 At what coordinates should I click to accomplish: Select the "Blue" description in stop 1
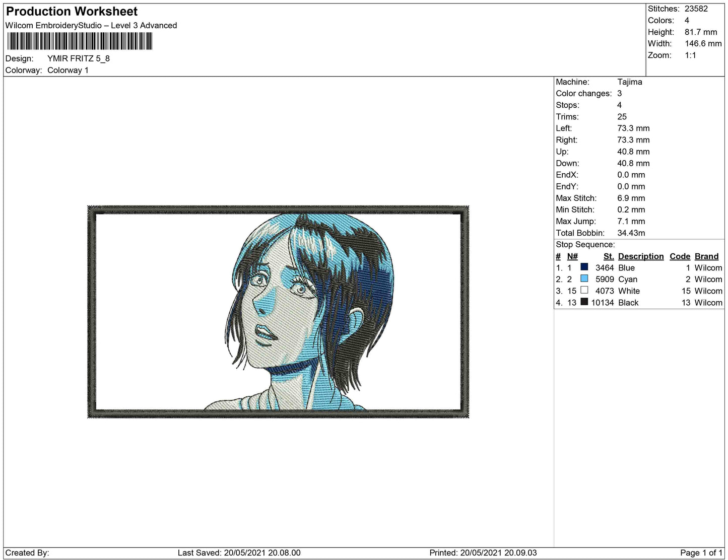click(x=627, y=267)
